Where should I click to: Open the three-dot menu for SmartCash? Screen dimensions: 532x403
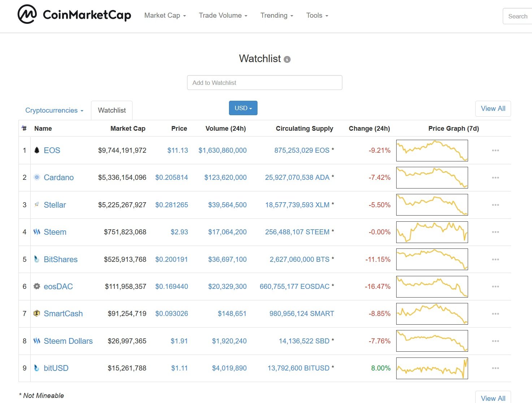click(496, 314)
